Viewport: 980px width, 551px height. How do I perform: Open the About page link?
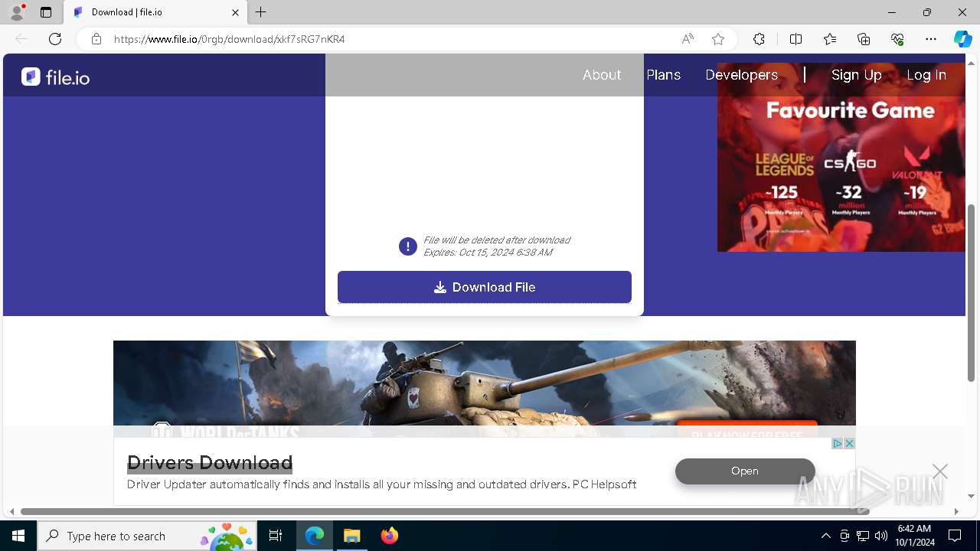(x=602, y=75)
